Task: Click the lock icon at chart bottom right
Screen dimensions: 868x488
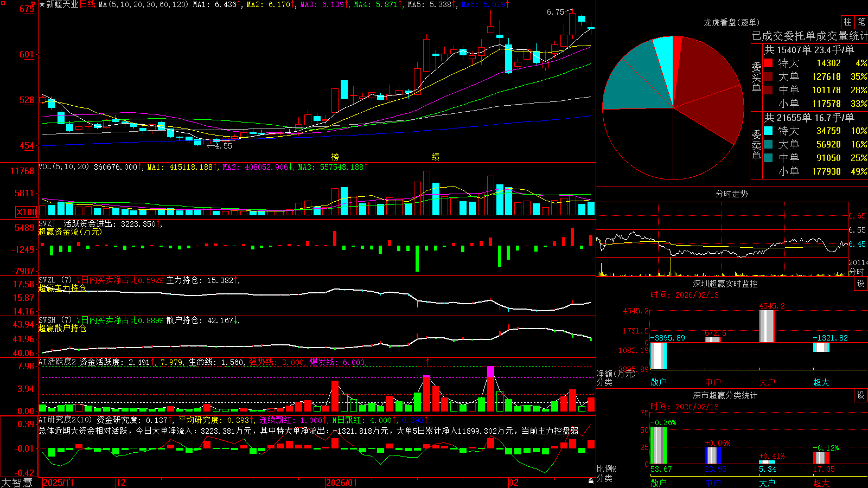Action: pyautogui.click(x=591, y=481)
